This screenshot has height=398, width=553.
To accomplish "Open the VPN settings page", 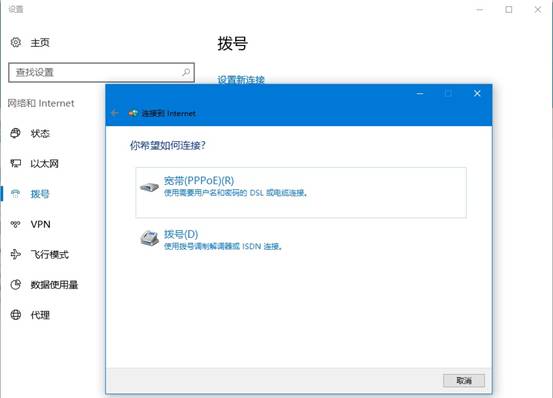I will click(x=41, y=224).
